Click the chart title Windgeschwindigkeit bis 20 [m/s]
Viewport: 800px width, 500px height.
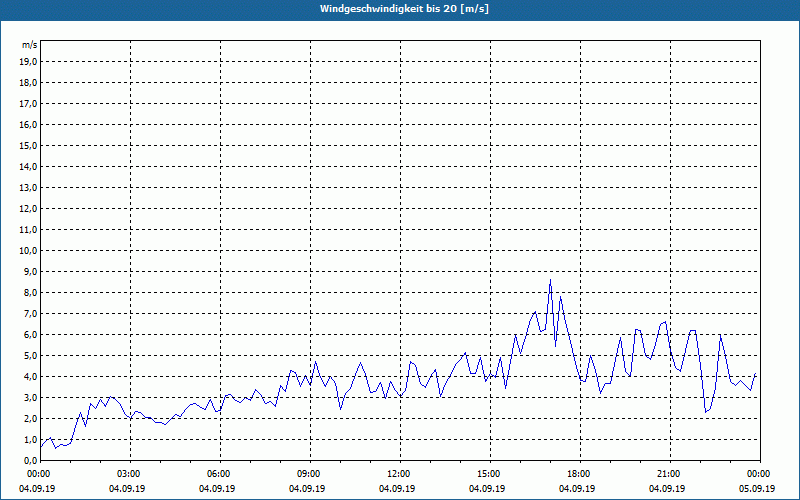404,9
